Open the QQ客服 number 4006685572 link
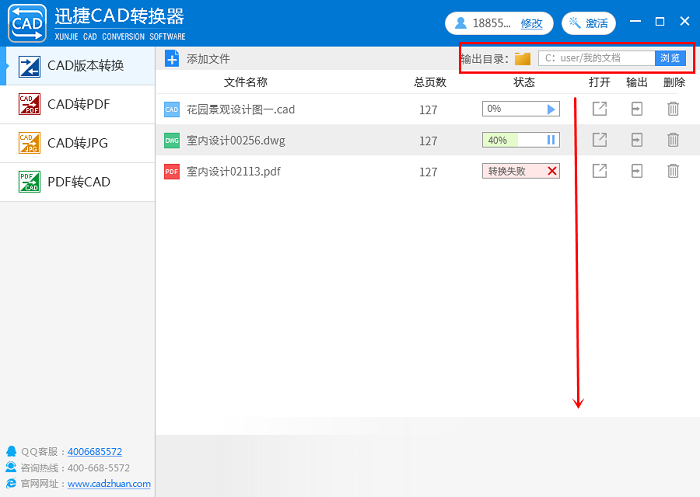 (95, 451)
